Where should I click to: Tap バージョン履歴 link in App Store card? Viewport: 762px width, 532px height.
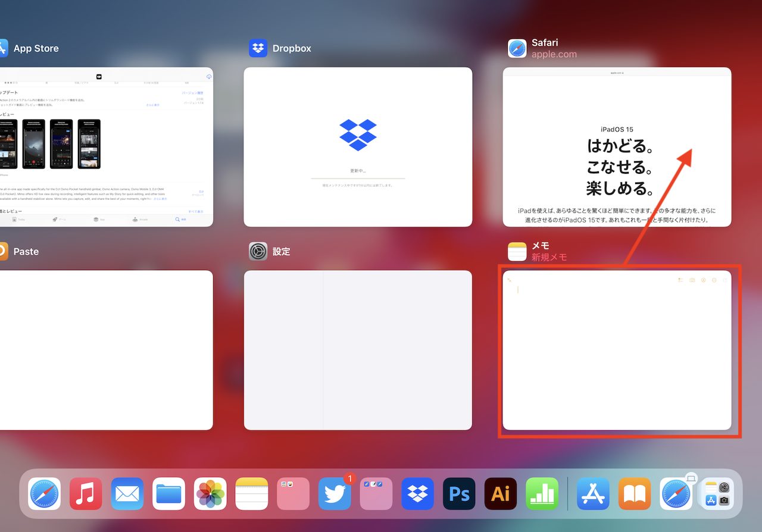click(x=192, y=93)
